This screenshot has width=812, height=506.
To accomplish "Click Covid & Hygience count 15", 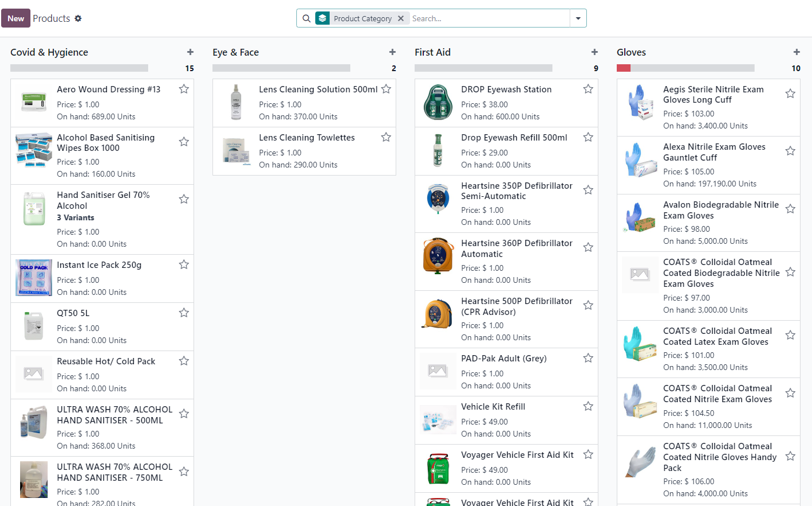I will click(190, 68).
